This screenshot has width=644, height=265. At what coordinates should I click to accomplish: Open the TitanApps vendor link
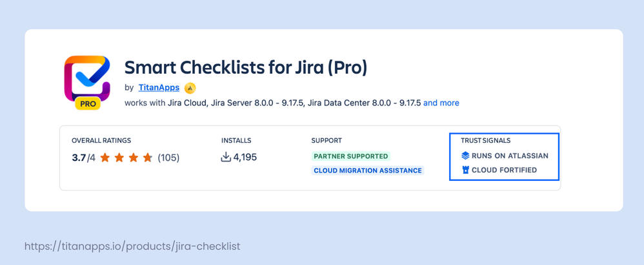pos(159,87)
